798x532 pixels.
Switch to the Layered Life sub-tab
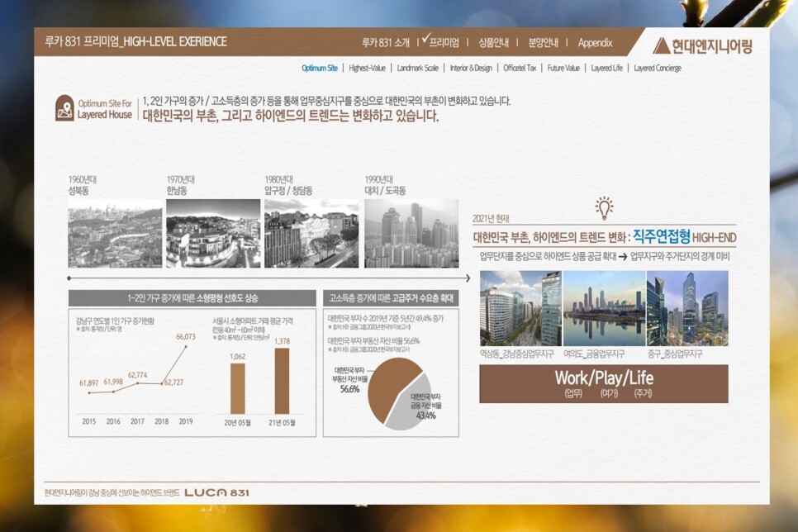click(606, 68)
